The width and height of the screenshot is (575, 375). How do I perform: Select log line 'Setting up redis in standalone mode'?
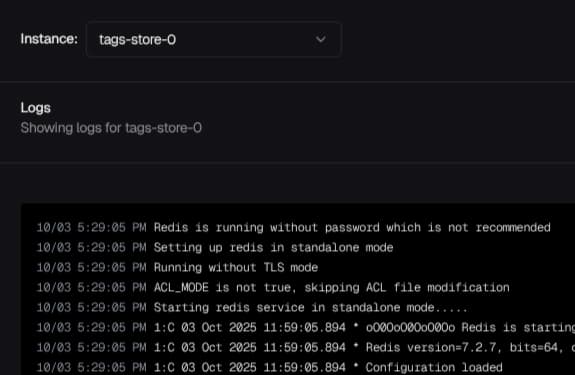point(215,247)
